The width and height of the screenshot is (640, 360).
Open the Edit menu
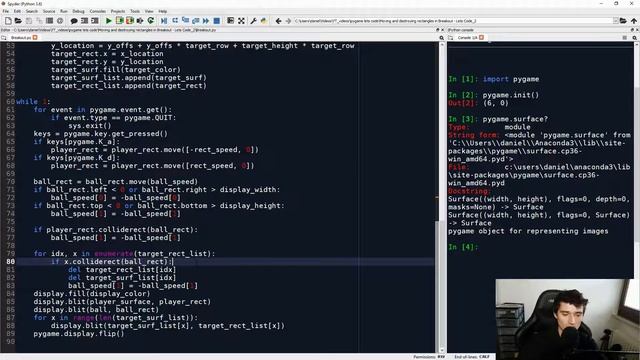coord(17,11)
